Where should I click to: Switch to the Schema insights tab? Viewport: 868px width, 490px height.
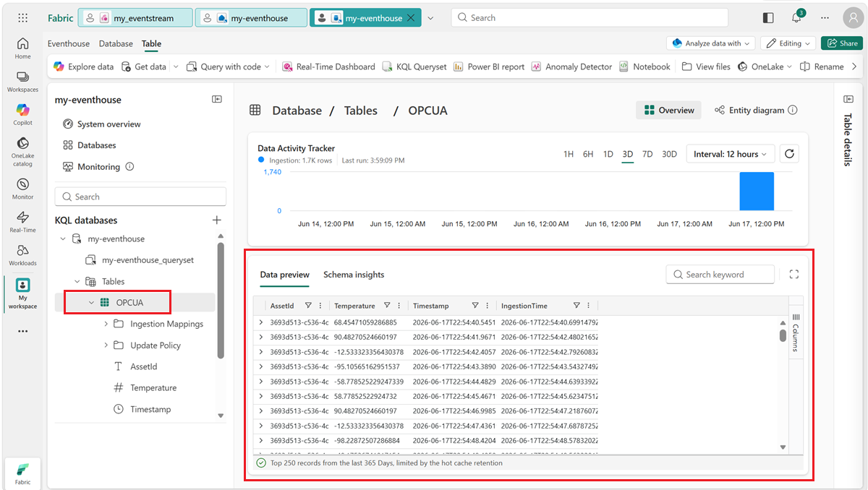click(354, 275)
